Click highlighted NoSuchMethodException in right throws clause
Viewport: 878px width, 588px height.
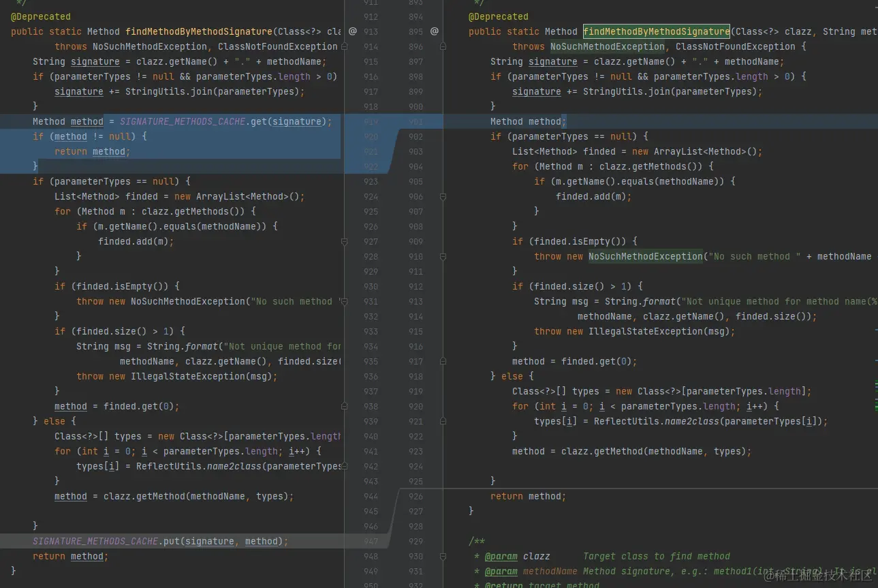608,46
